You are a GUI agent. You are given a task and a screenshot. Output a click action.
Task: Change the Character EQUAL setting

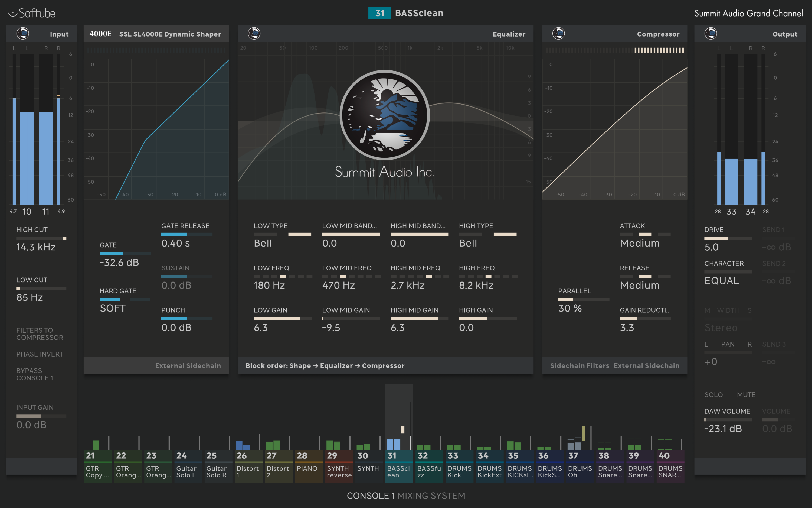tap(722, 281)
